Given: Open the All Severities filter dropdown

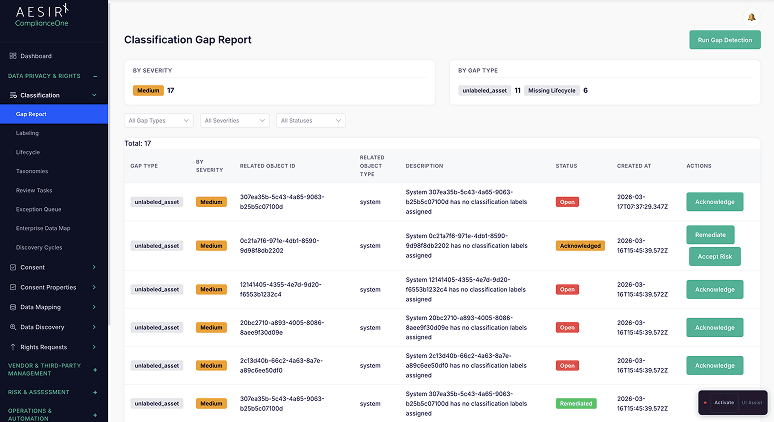Looking at the screenshot, I should (x=235, y=120).
